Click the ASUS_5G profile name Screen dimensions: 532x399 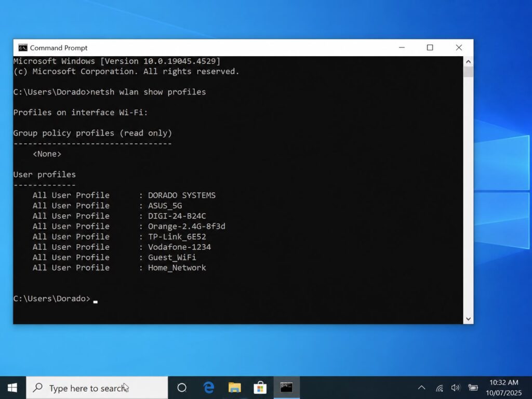tap(165, 206)
